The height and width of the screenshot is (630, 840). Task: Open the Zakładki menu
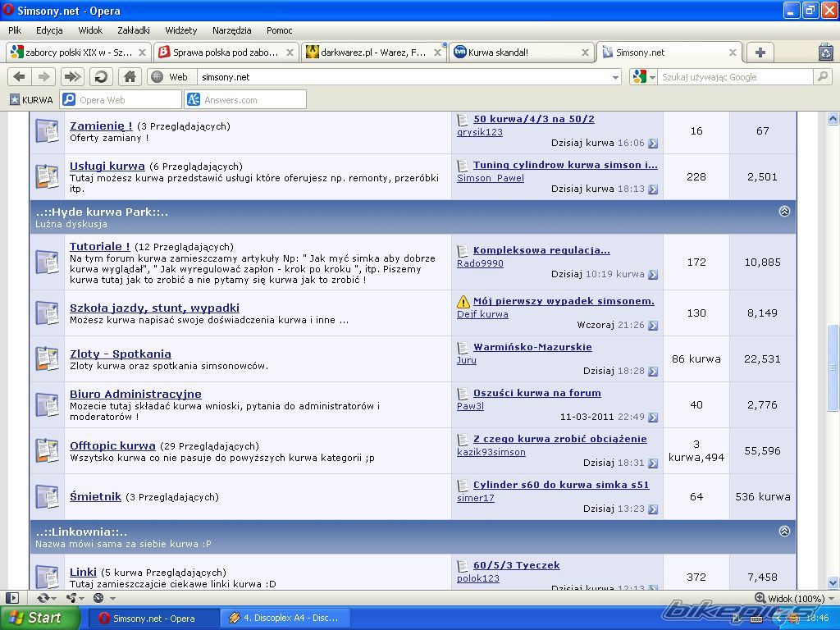pos(134,30)
